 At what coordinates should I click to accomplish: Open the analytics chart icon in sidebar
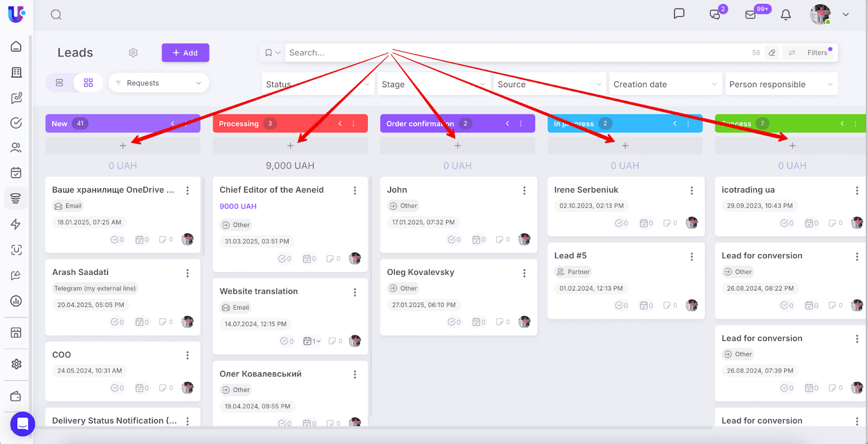(16, 301)
